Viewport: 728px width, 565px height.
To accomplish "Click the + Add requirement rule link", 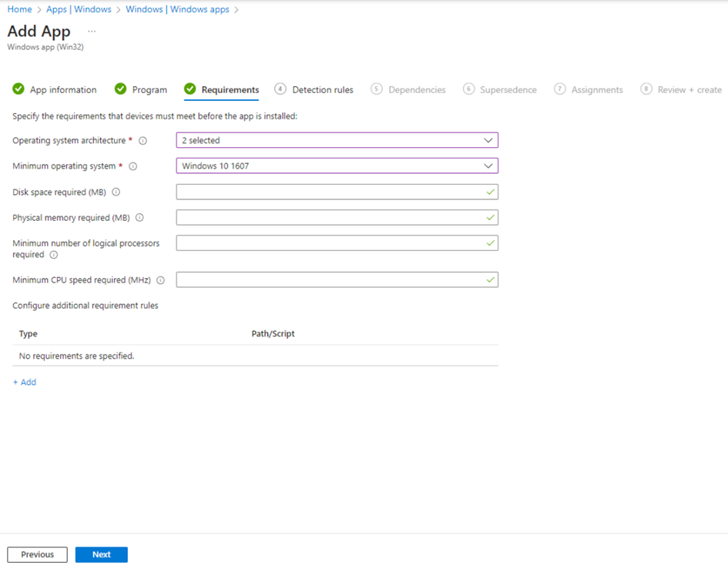I will coord(25,382).
